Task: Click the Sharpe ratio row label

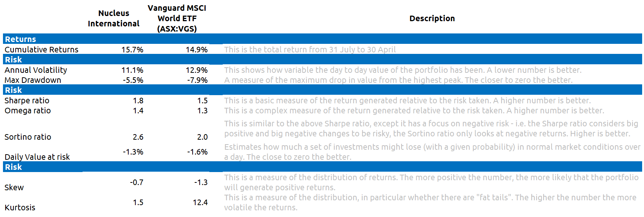Action: (x=27, y=100)
